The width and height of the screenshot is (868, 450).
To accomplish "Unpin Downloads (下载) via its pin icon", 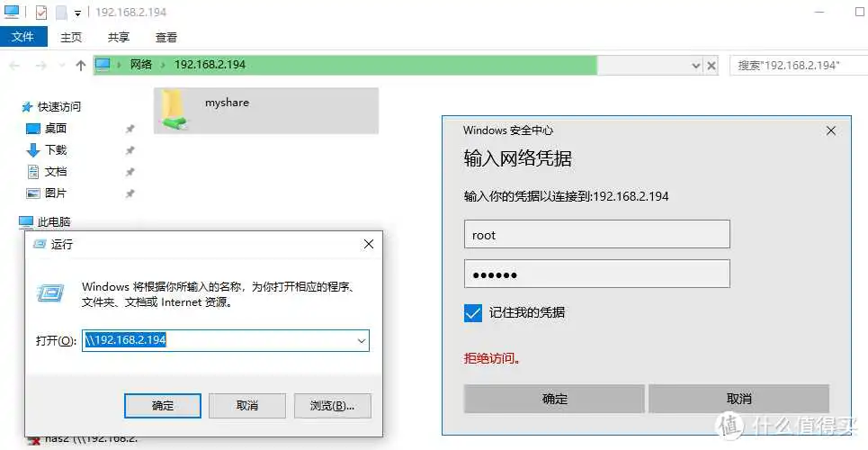I will 130,150.
